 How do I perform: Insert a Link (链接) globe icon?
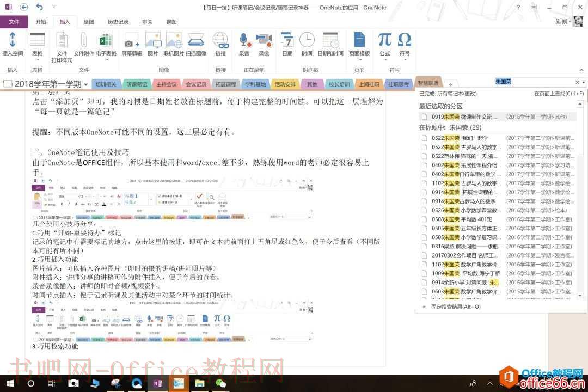[x=220, y=40]
